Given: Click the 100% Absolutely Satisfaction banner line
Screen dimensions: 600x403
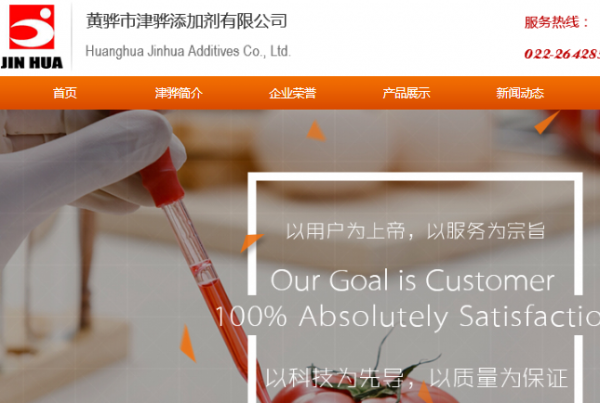Looking at the screenshot, I should 408,316.
